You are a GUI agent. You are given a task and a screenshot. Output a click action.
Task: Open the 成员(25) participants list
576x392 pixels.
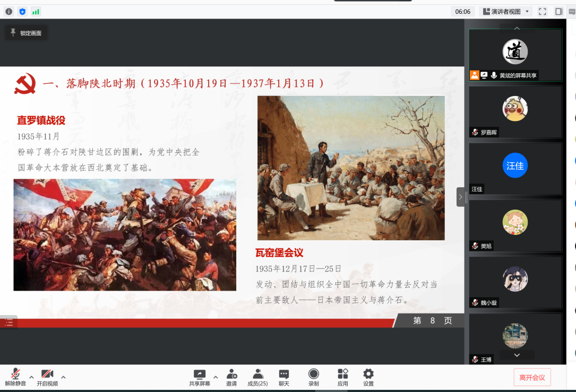click(257, 377)
